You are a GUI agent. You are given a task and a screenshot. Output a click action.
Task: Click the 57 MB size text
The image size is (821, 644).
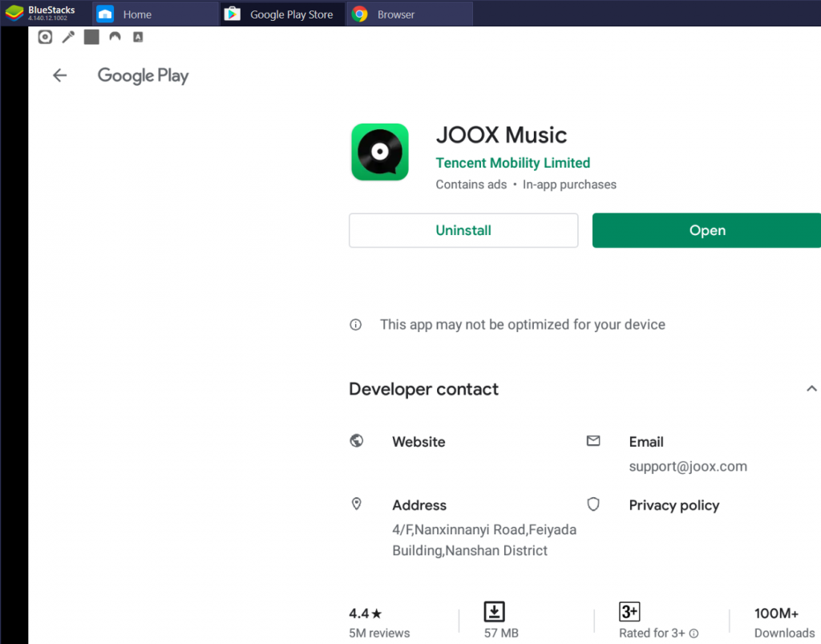(501, 633)
